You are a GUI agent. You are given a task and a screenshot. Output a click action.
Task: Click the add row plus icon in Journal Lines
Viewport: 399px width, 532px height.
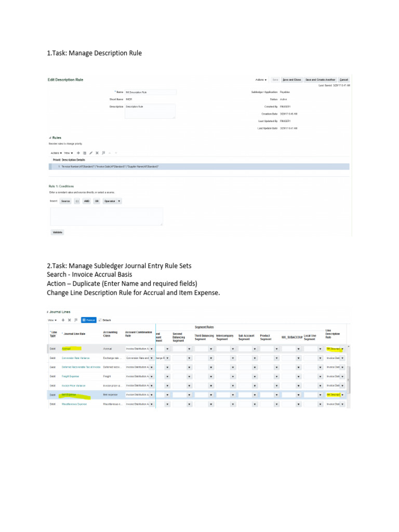point(63,320)
